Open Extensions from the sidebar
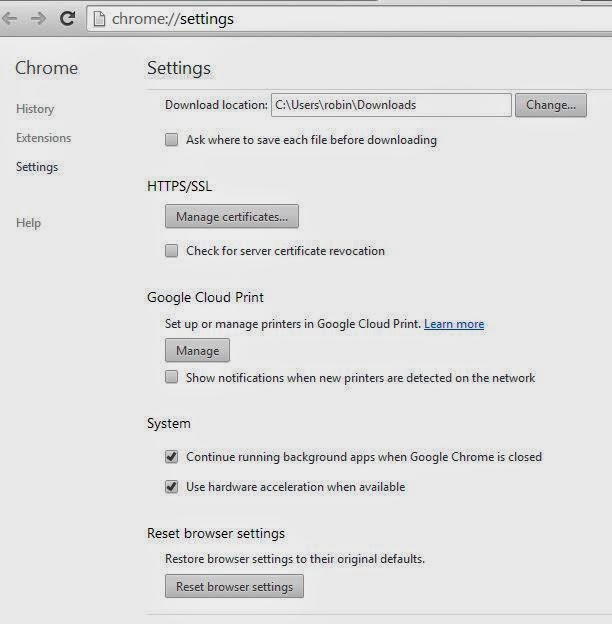Screen dimensions: 612x624 tap(43, 138)
